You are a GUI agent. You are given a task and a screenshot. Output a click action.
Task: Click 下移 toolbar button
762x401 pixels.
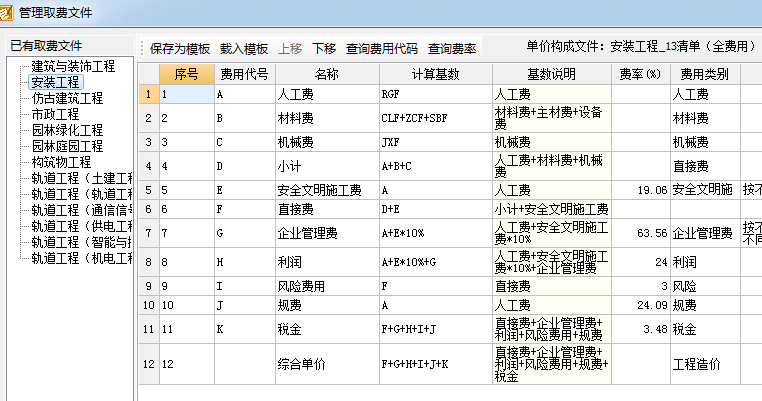click(x=324, y=49)
